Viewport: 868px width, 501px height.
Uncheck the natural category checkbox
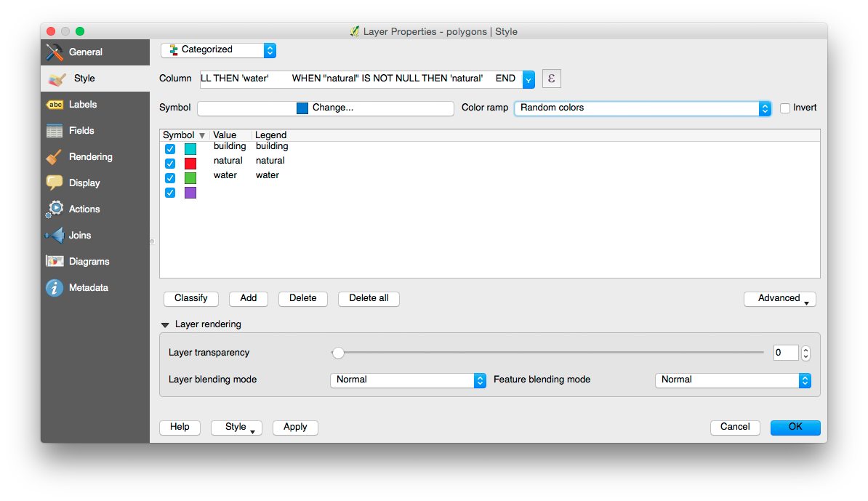170,164
